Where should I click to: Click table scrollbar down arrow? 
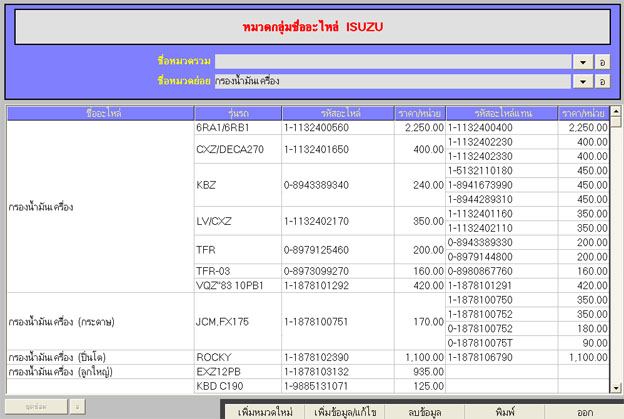(x=616, y=388)
